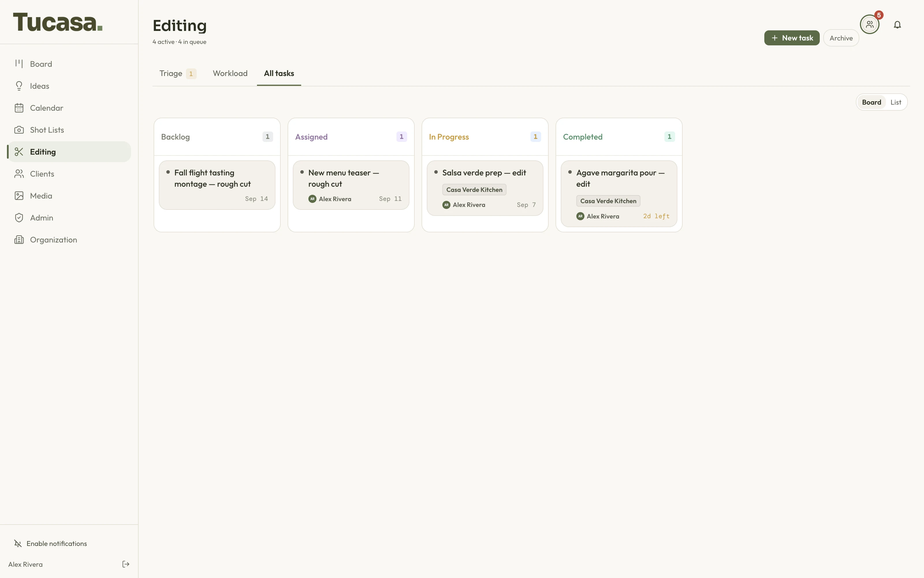
Task: Click Alex Rivera avatar on Agave margarita card
Action: point(580,216)
